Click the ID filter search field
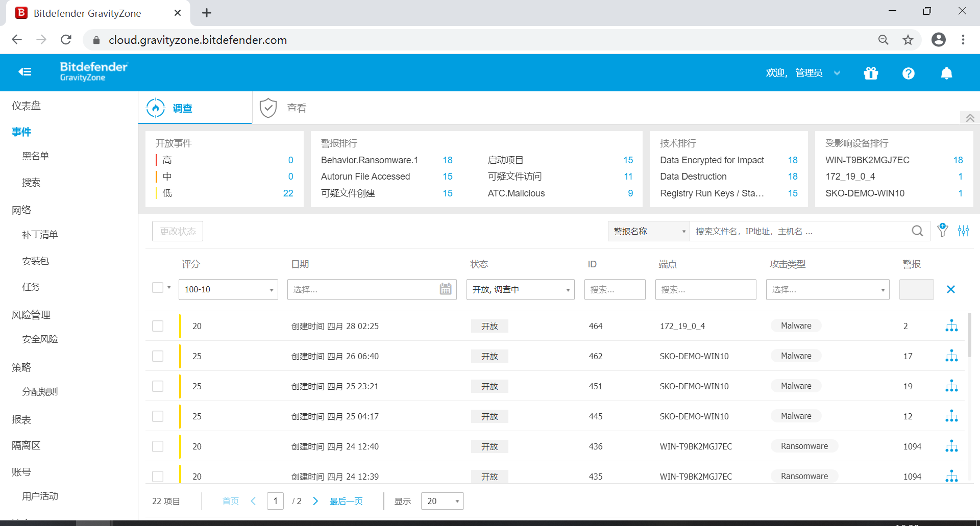980x526 pixels. pos(615,289)
